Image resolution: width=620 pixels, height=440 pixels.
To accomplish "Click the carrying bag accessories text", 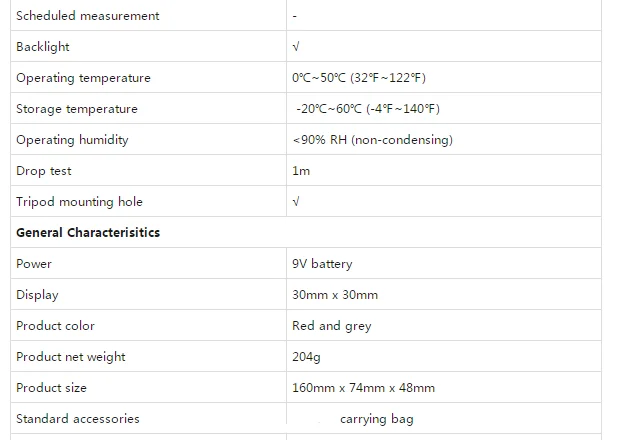I will click(376, 419).
